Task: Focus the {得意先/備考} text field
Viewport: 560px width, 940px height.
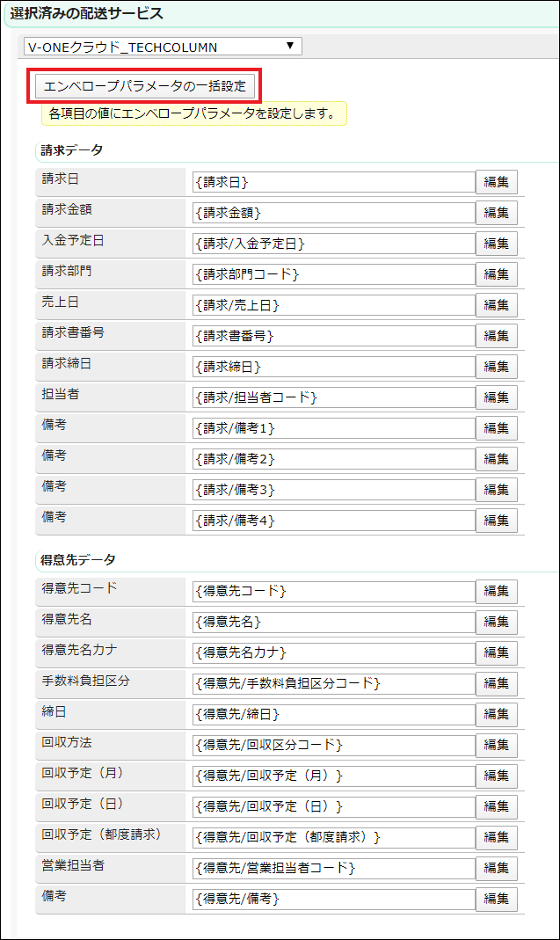Action: pos(333,899)
